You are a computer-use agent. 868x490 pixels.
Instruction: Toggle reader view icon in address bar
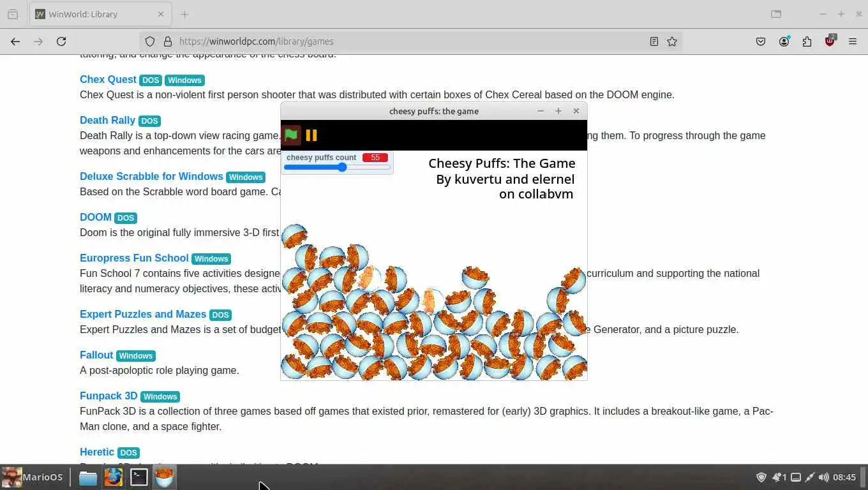point(654,41)
